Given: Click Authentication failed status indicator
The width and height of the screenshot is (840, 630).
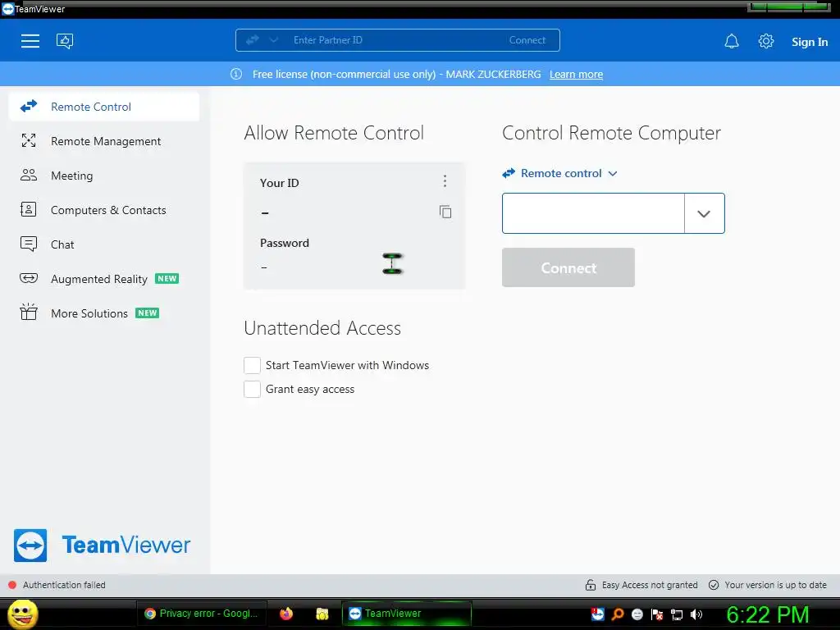Looking at the screenshot, I should (57, 585).
